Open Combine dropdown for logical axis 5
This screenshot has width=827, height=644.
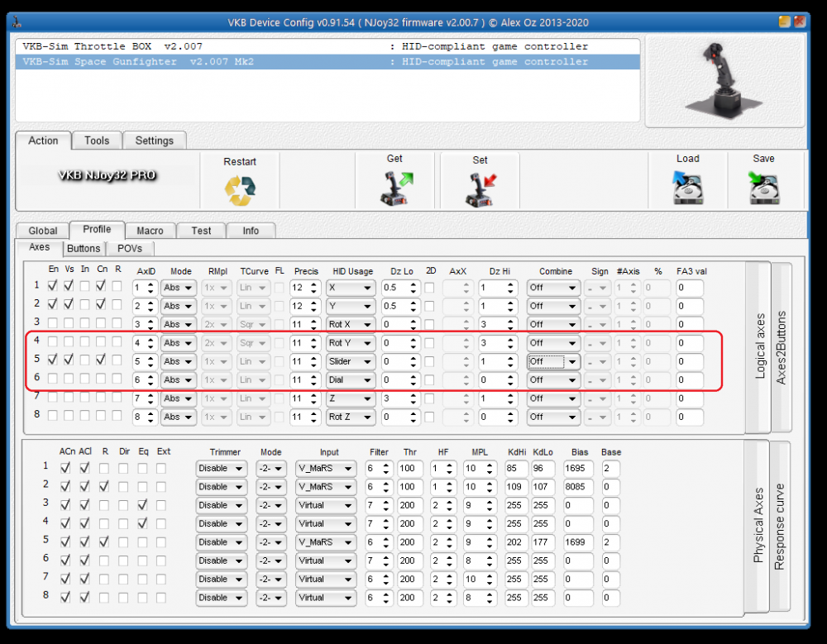click(x=553, y=361)
